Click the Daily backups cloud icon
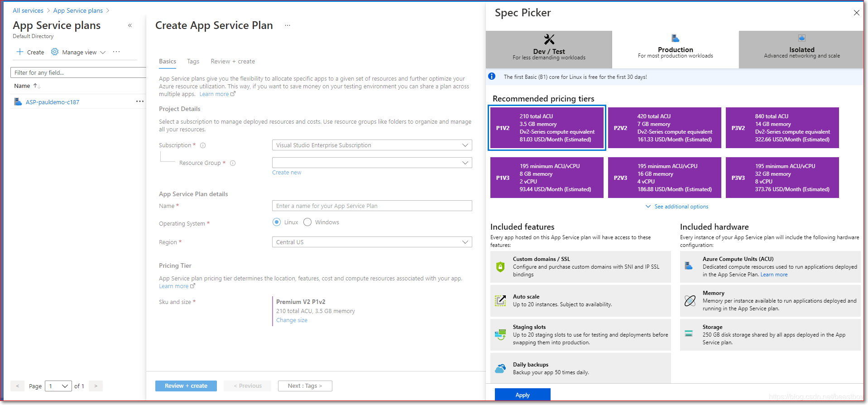 coord(500,368)
